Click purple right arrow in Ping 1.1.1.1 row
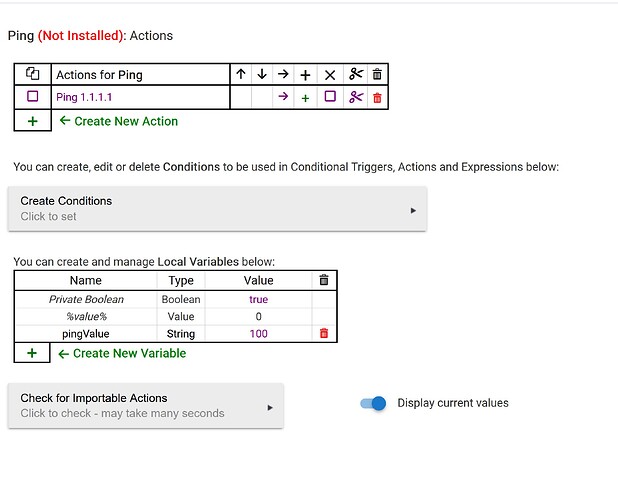This screenshot has height=500, width=618. coord(283,97)
